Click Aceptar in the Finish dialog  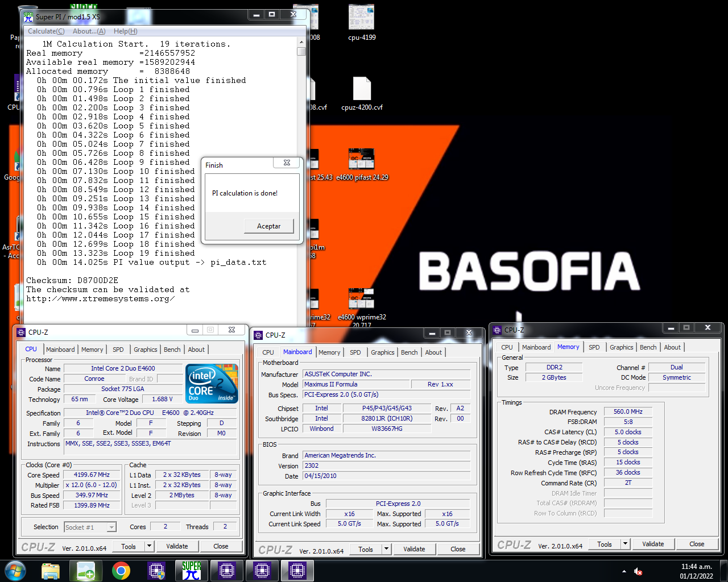click(268, 226)
